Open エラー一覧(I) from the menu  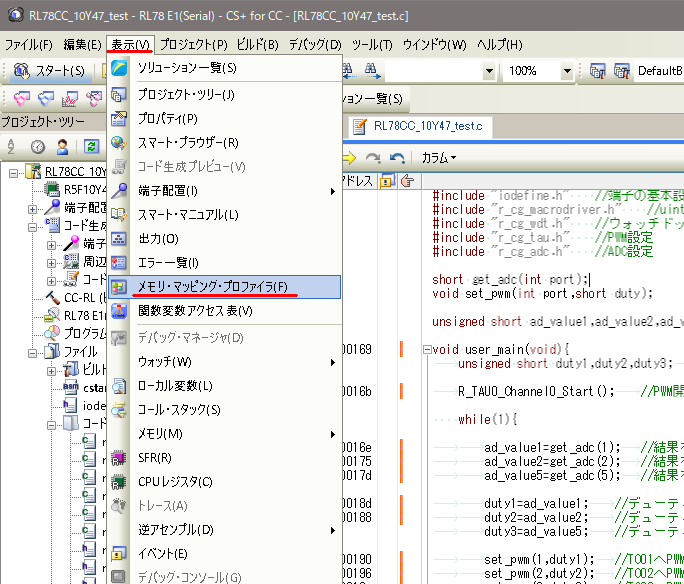tap(225, 263)
